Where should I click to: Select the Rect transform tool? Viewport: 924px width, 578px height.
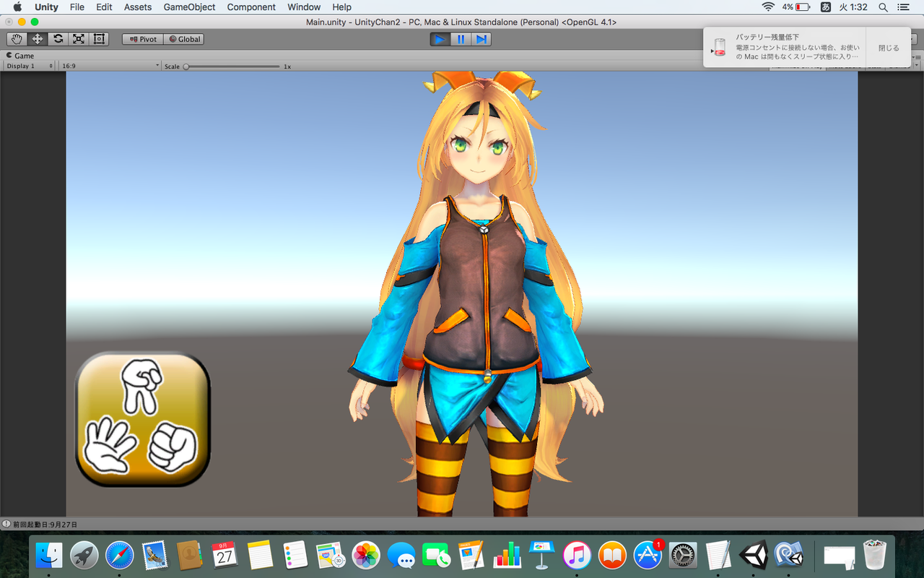pos(98,38)
